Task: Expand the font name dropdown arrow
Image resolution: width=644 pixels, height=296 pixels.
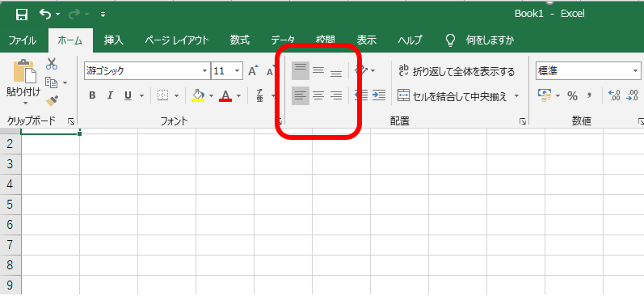Action: click(x=205, y=71)
